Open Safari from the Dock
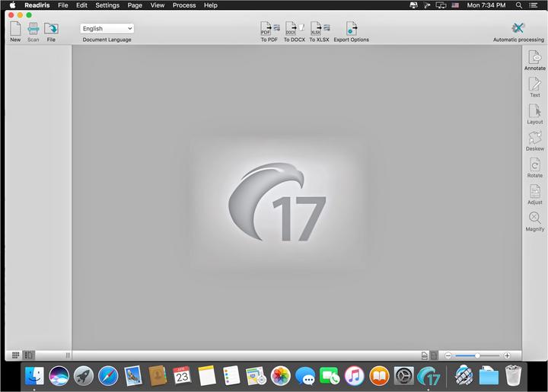This screenshot has width=548, height=392. click(x=108, y=376)
